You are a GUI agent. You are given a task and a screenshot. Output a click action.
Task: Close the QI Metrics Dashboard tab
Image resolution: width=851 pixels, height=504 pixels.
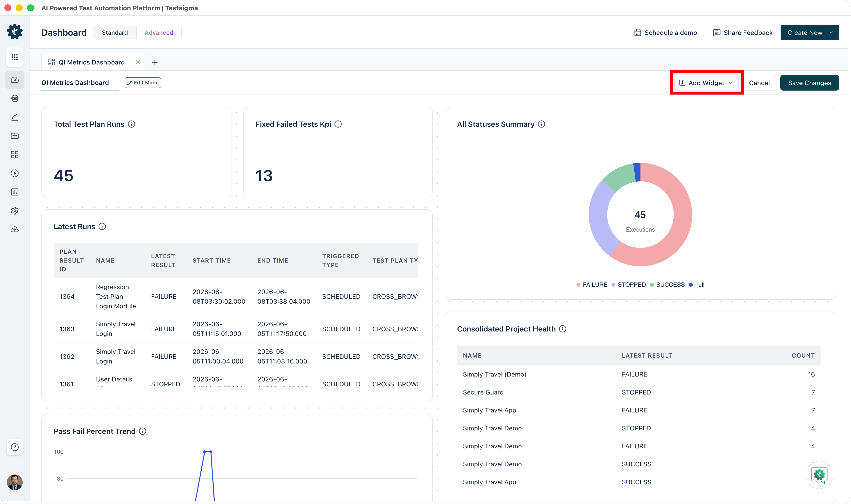tap(138, 62)
